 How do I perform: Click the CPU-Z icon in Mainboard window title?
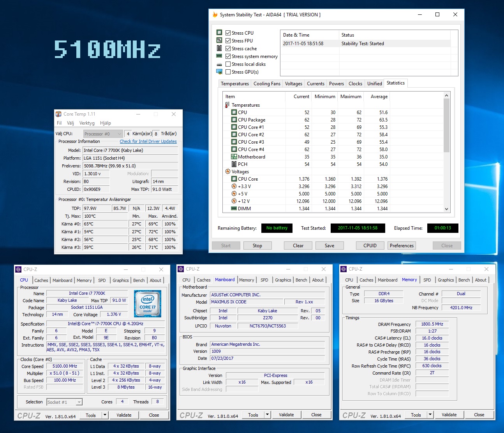(181, 269)
